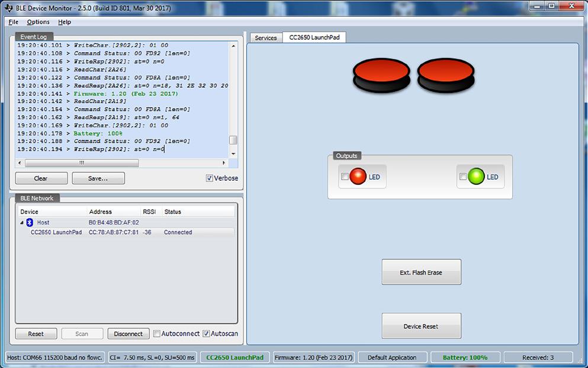The width and height of the screenshot is (588, 368).
Task: Click the disabled Scan button
Action: pos(82,334)
